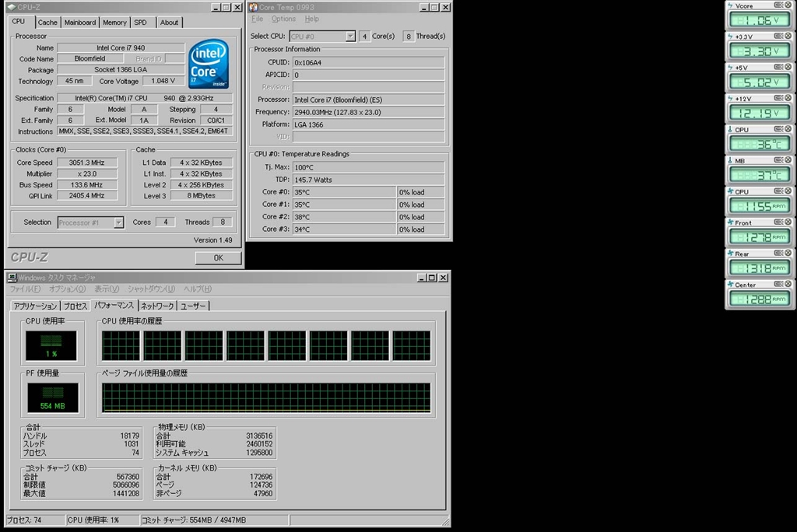
Task: Dismiss the Center fan widget with X icon
Action: (x=788, y=284)
